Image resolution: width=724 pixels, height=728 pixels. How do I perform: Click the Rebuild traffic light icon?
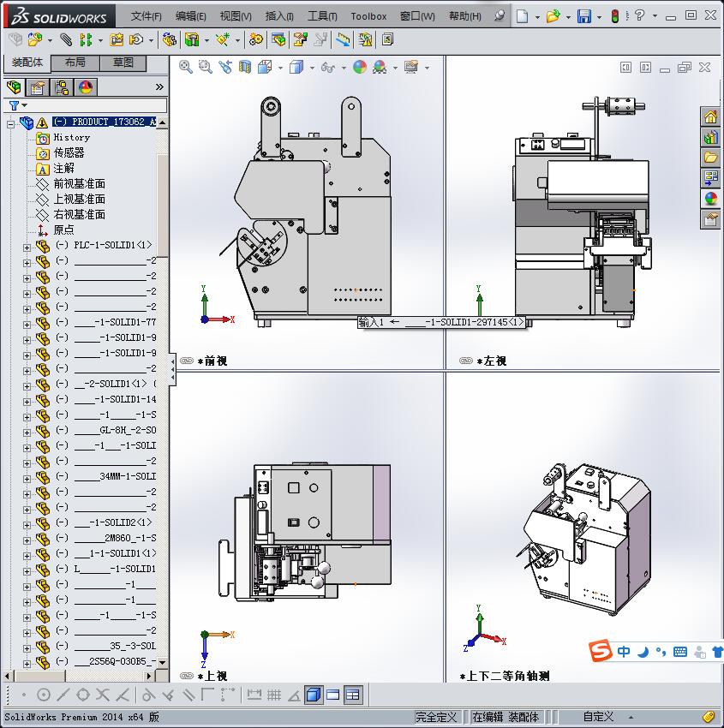[615, 16]
